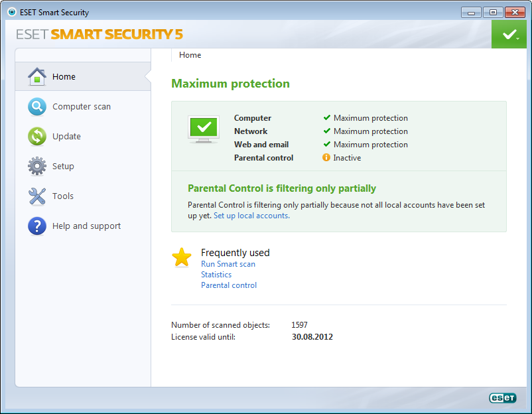Open the Statistics link
Viewport: 532px width, 414px height.
pyautogui.click(x=216, y=275)
